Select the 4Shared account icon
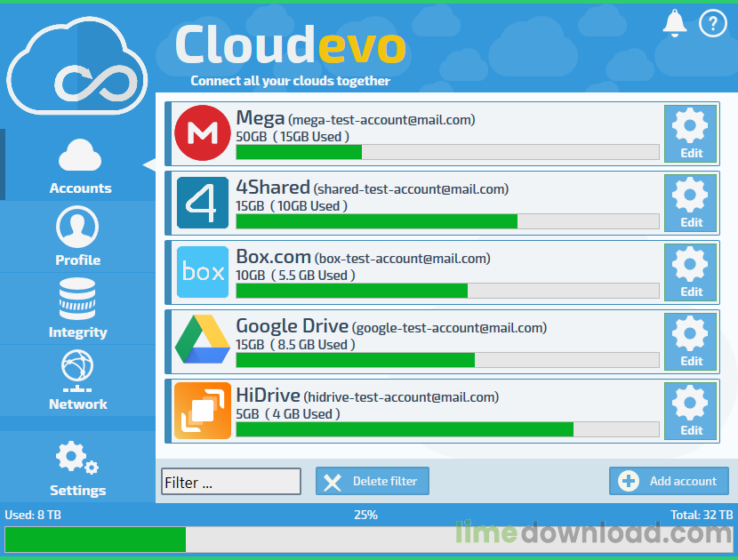 [203, 203]
